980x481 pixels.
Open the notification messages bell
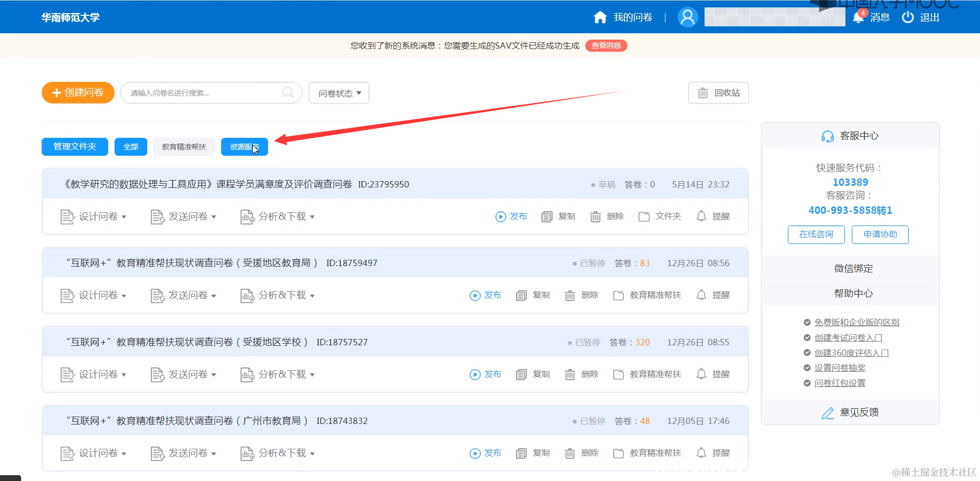point(858,16)
